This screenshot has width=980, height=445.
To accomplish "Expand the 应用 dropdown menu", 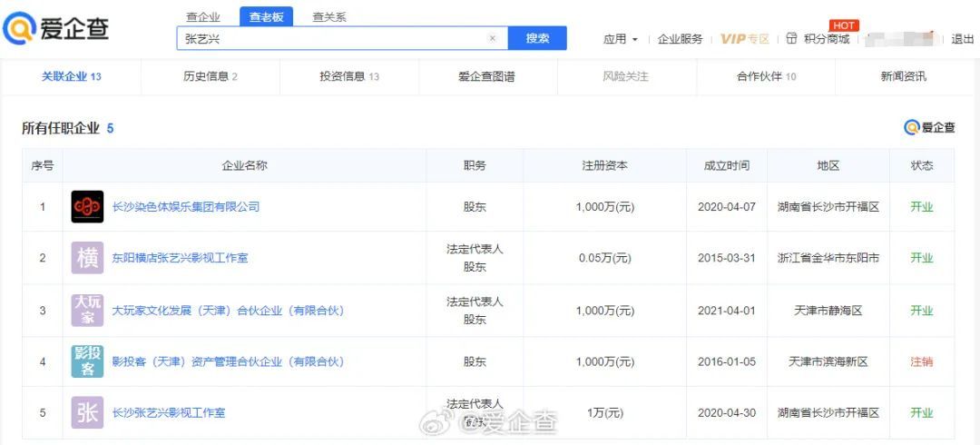I will [x=621, y=39].
